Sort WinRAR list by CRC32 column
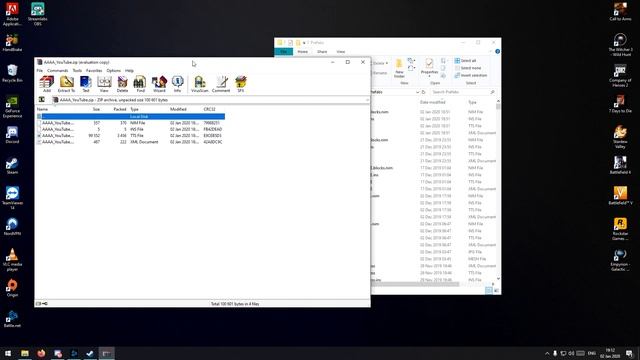Viewport: 640px width, 360px height. pos(209,109)
